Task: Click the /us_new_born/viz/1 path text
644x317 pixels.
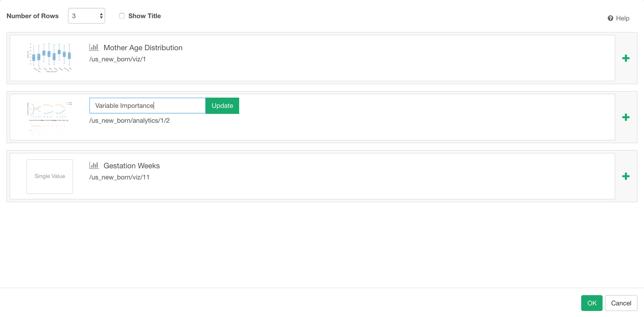Action: click(117, 59)
